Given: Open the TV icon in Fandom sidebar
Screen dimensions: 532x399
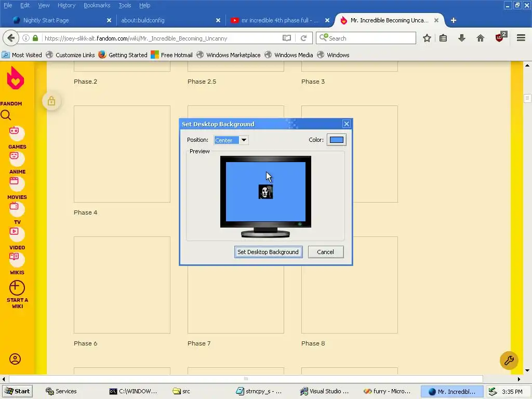Looking at the screenshot, I should 17,209.
